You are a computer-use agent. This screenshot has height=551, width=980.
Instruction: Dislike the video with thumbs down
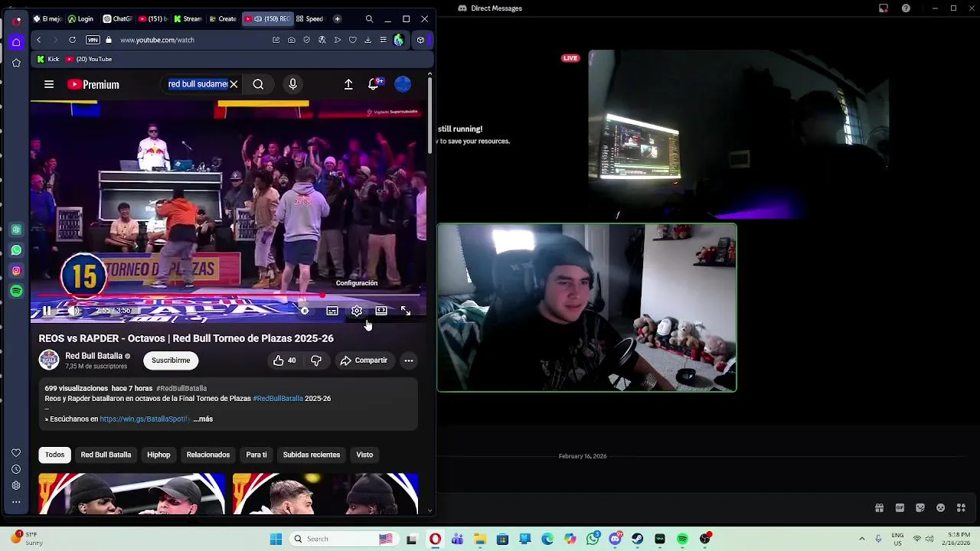[x=316, y=360]
